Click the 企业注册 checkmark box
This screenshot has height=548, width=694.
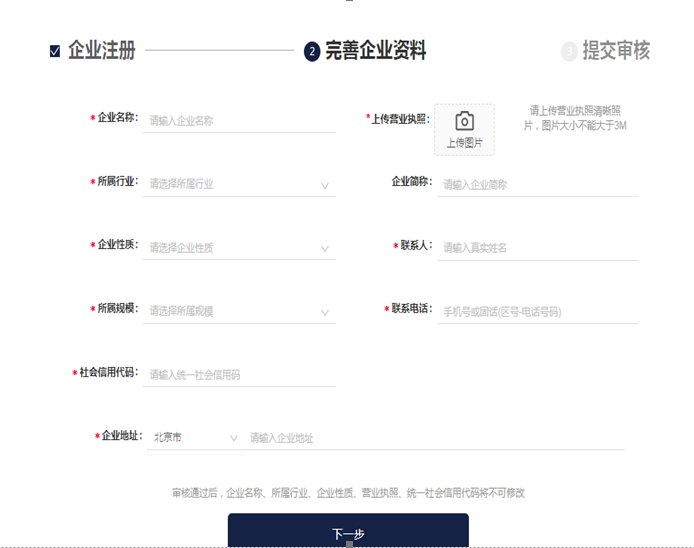pos(55,51)
